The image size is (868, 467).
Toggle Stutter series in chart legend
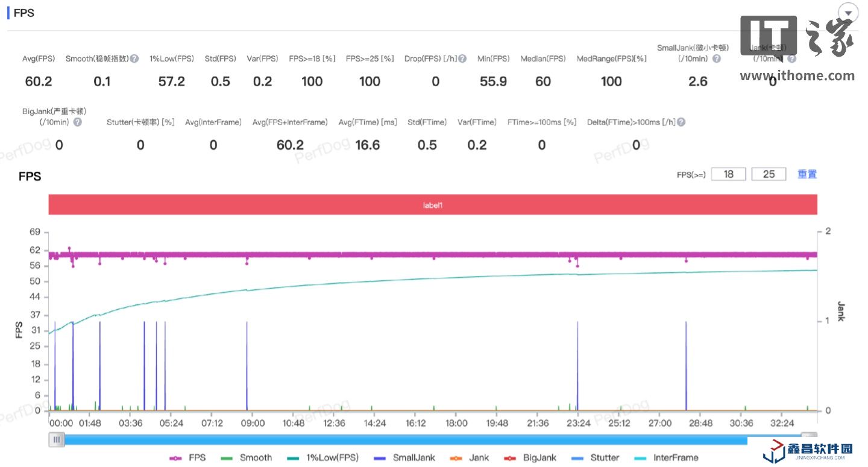597,458
